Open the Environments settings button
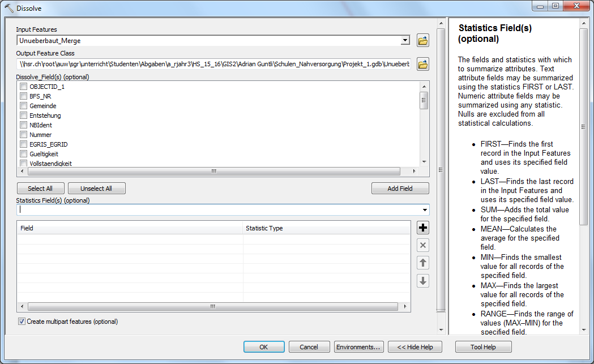 point(359,347)
